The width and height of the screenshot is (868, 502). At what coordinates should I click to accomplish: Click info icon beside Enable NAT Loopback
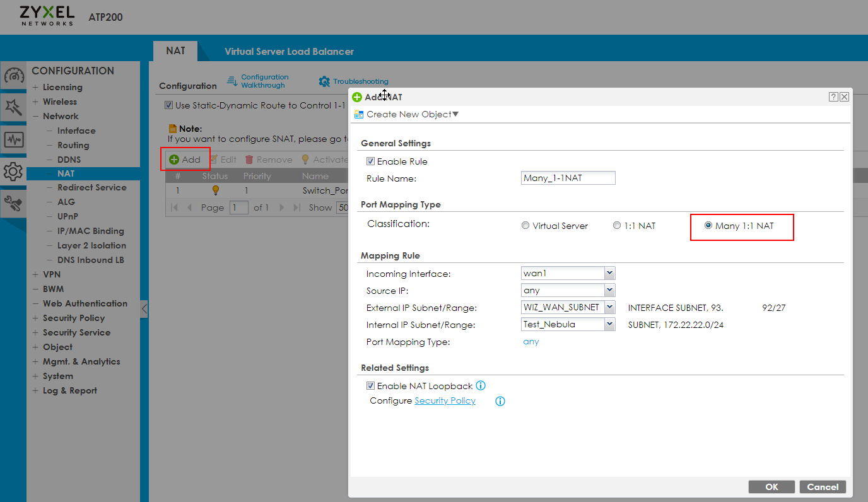pyautogui.click(x=481, y=386)
